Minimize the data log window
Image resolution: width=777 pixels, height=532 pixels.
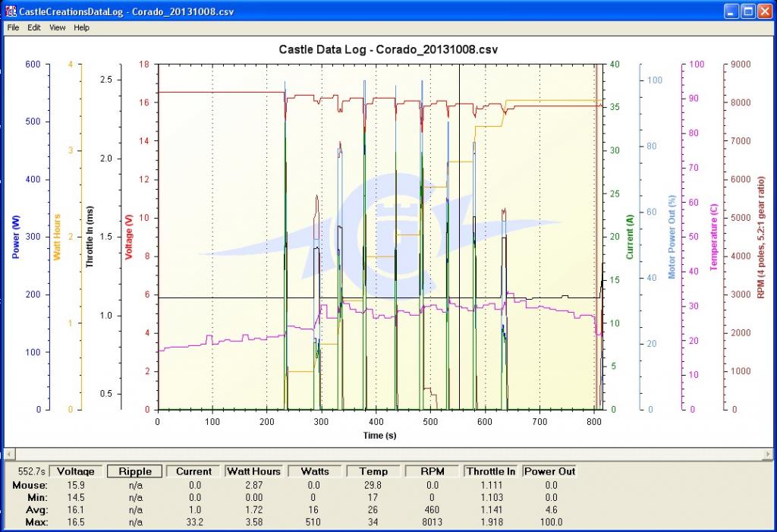click(730, 11)
